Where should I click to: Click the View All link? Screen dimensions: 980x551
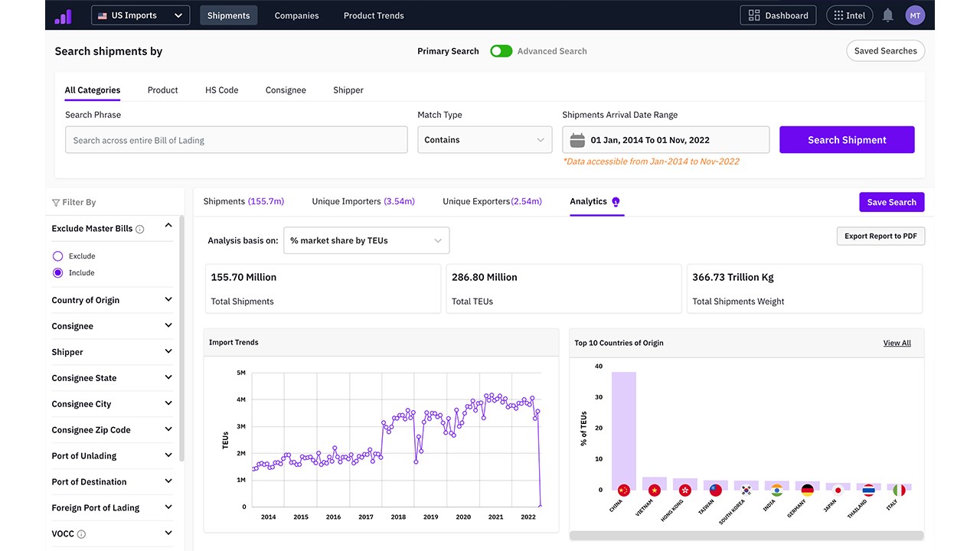pyautogui.click(x=897, y=343)
